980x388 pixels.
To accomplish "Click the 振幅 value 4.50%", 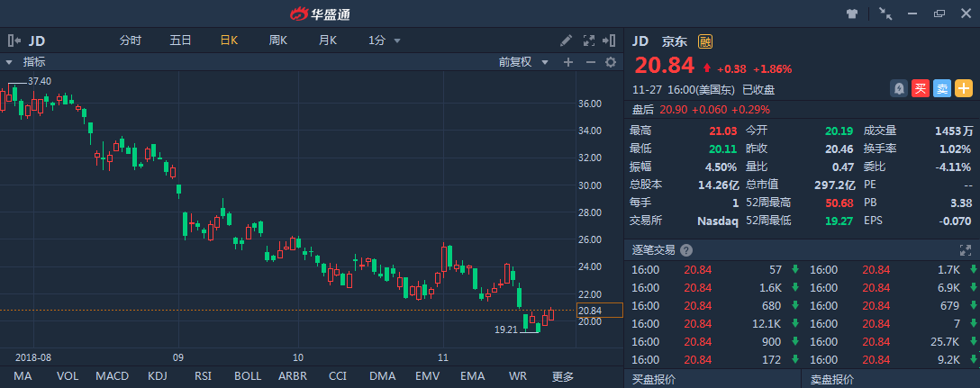I will [721, 167].
